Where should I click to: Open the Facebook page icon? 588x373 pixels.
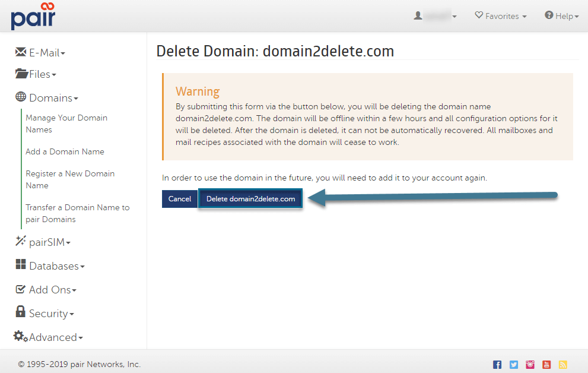point(497,365)
